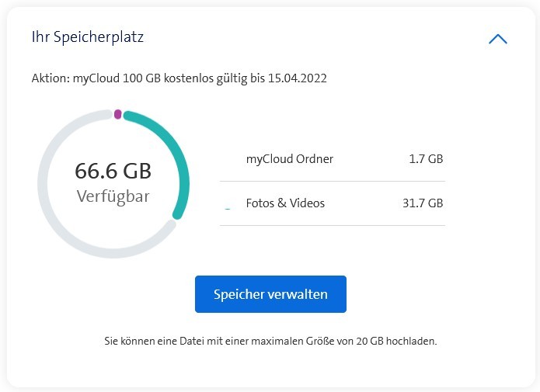
Task: Click the Speicher verwalten button
Action: (270, 294)
